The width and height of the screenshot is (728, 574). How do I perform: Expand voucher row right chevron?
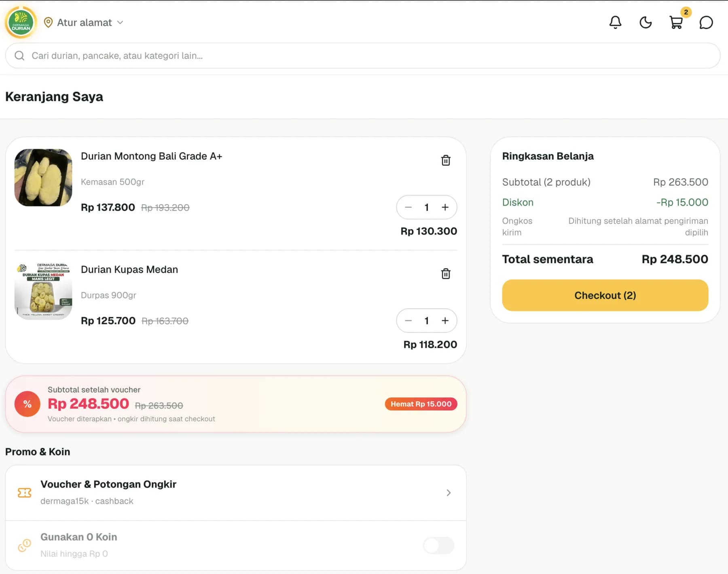click(449, 493)
